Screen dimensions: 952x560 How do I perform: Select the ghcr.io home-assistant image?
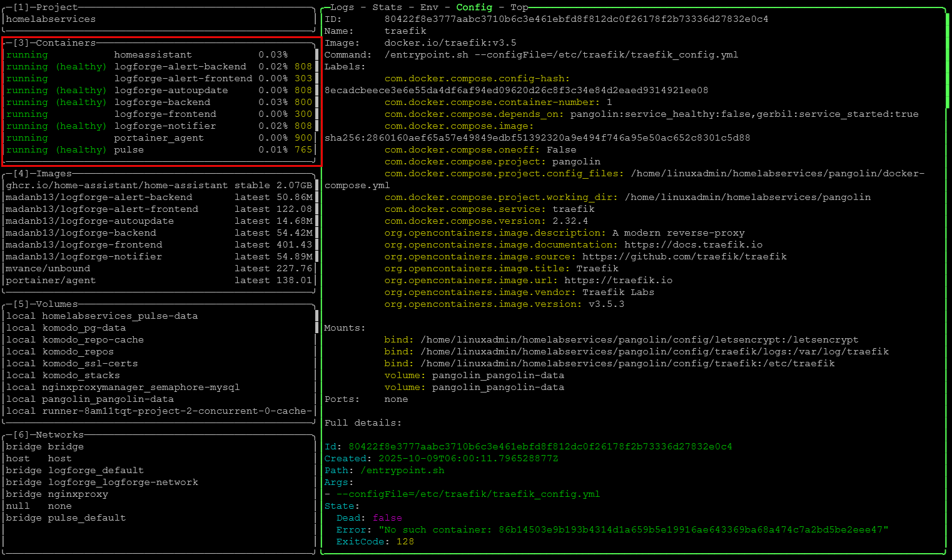pyautogui.click(x=159, y=186)
